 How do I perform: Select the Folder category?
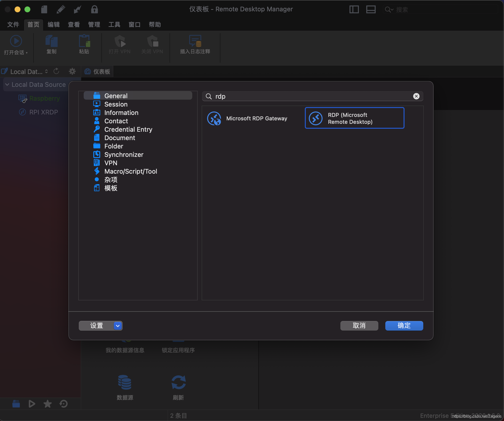(x=138, y=146)
